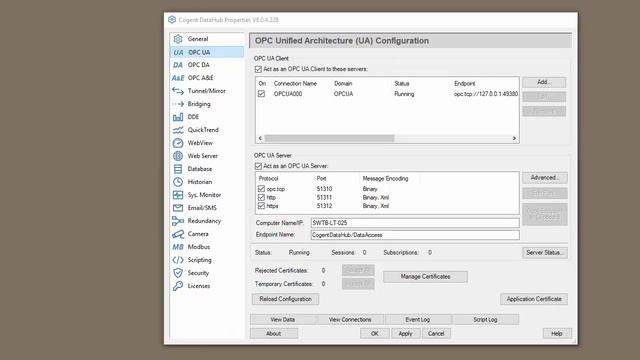Click the Help button
The width and height of the screenshot is (640, 360).
click(557, 333)
